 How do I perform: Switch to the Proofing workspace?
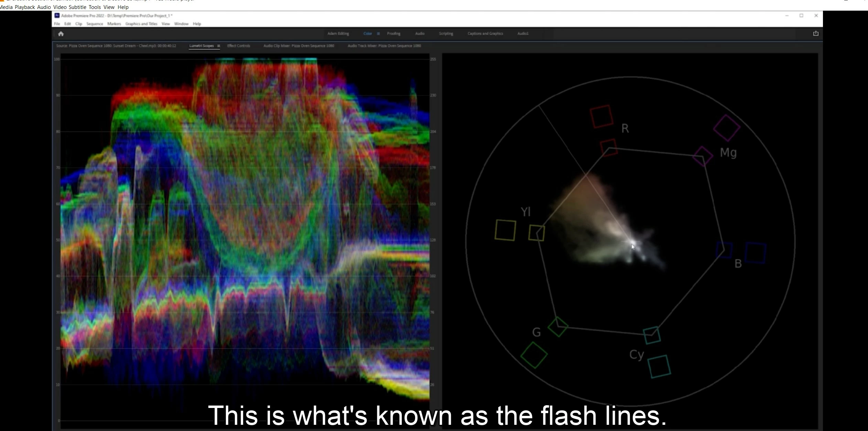pyautogui.click(x=393, y=34)
